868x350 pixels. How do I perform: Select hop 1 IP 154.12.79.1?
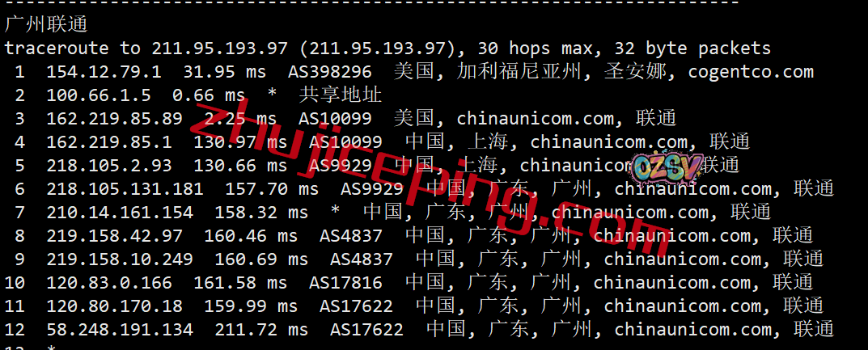(104, 72)
